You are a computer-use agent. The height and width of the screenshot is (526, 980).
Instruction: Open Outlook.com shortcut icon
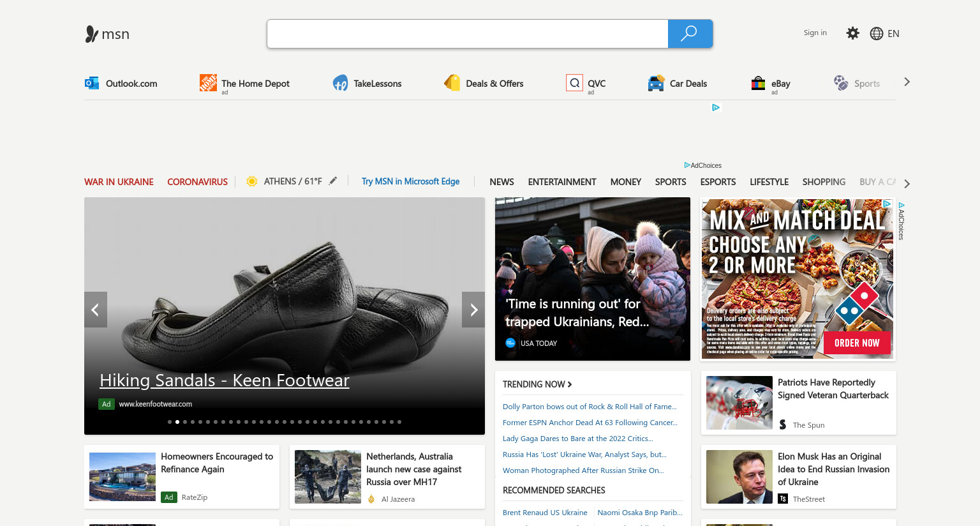[92, 83]
